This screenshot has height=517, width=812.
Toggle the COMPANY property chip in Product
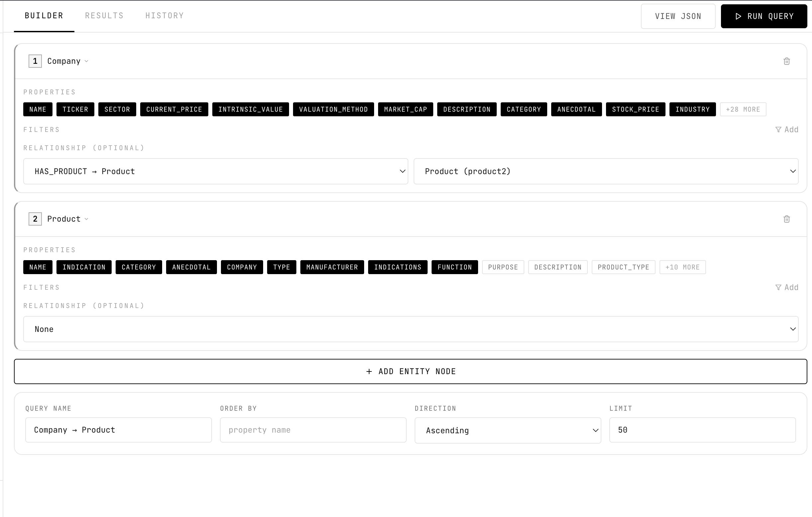[x=242, y=267]
